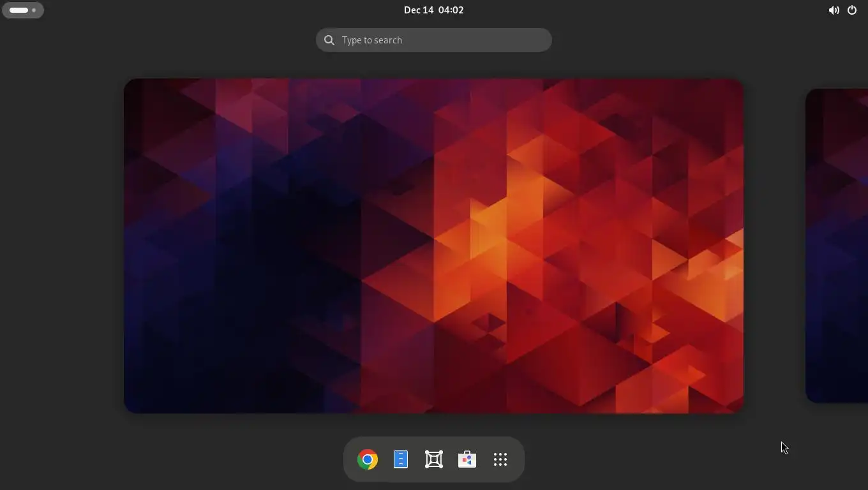Open the Software store icon in the dash
The width and height of the screenshot is (868, 490).
tap(467, 459)
